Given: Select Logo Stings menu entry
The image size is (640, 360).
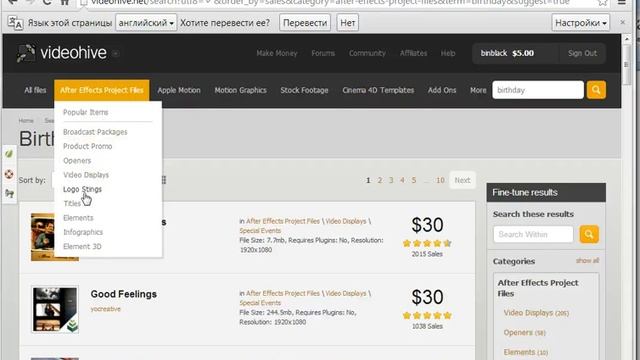Looking at the screenshot, I should click(82, 189).
